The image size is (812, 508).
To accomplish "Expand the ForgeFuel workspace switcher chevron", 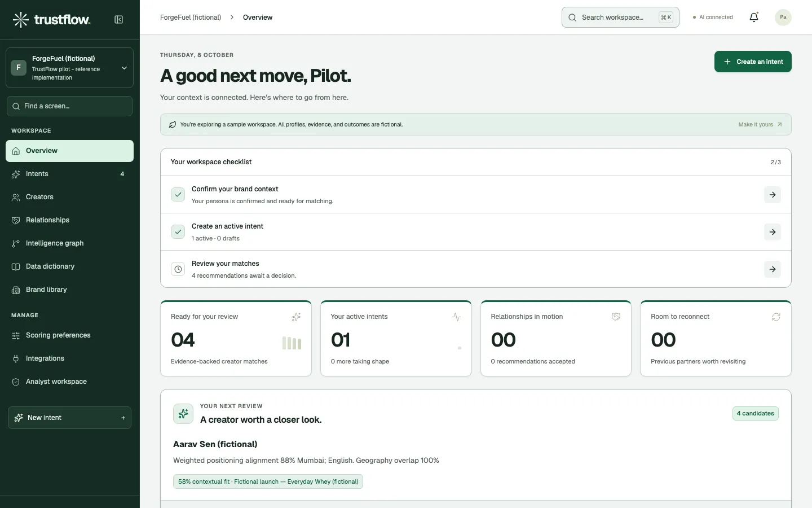I will pos(124,68).
